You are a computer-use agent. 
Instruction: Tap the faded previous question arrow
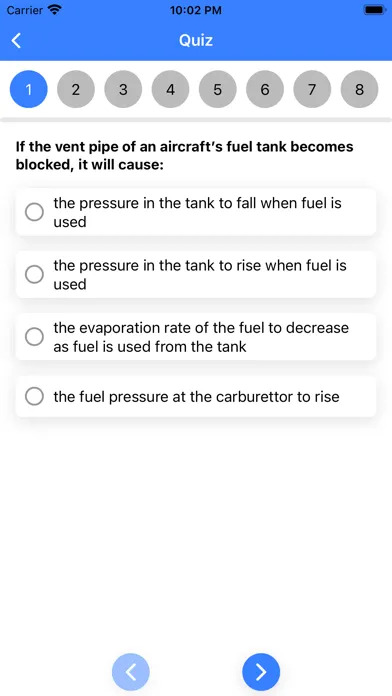131,672
